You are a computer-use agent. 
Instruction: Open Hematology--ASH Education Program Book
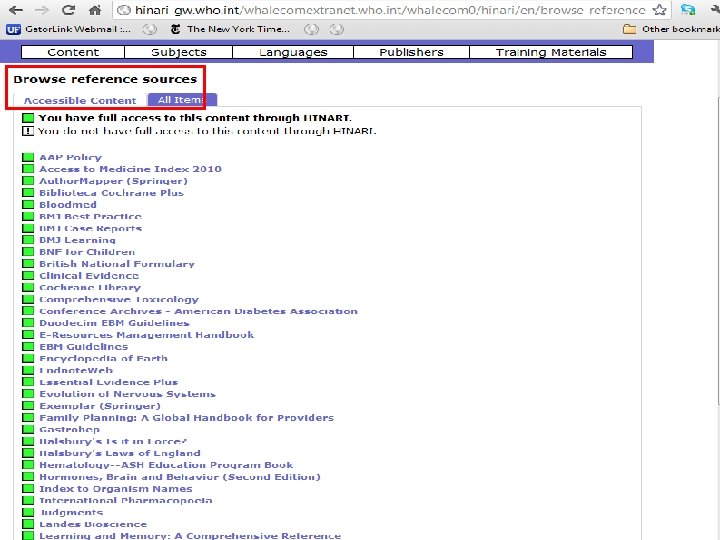(166, 466)
